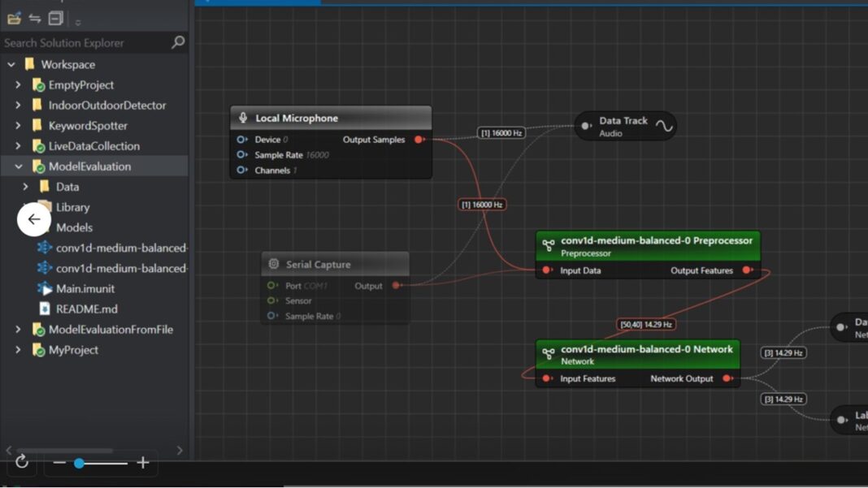Click the collapse all icon in explorer toolbar

pyautogui.click(x=55, y=18)
